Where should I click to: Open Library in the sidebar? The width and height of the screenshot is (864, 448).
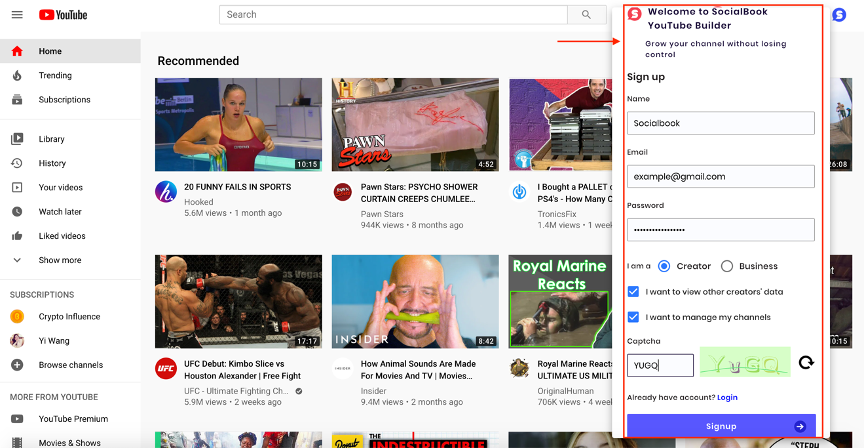click(x=70, y=139)
